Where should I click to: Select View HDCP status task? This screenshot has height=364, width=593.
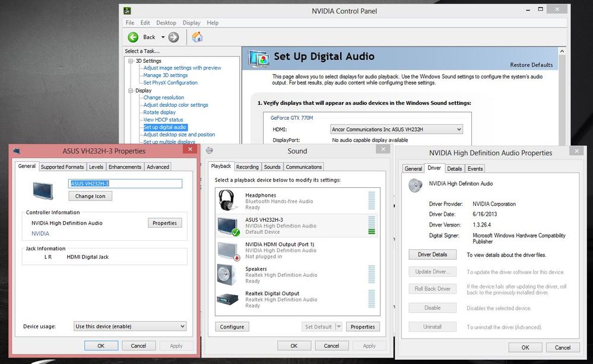tap(163, 120)
